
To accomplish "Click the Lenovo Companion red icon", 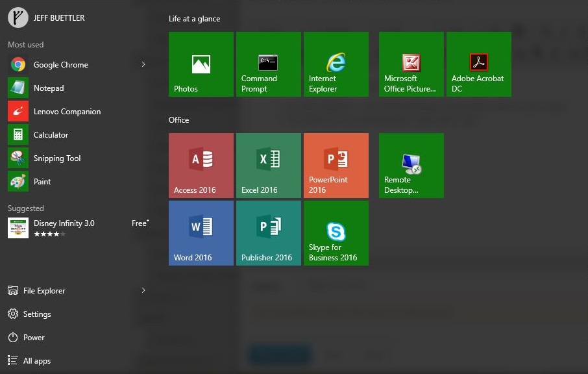I will pyautogui.click(x=18, y=111).
